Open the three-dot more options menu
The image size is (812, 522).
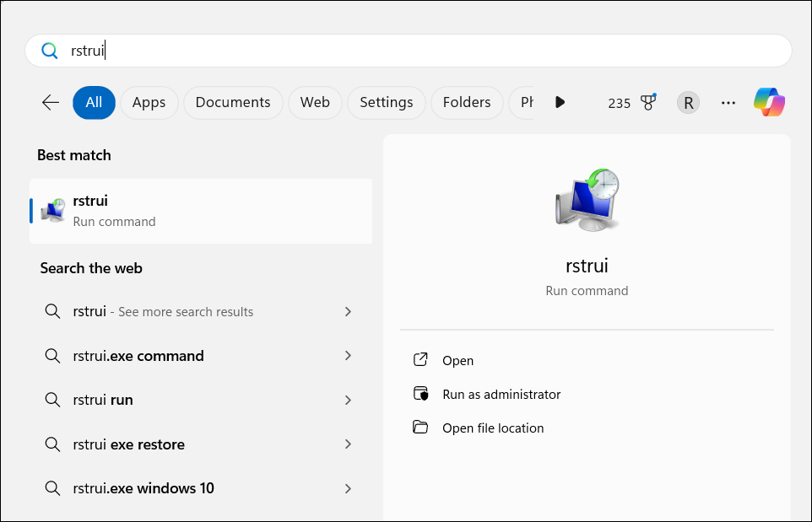[x=728, y=103]
